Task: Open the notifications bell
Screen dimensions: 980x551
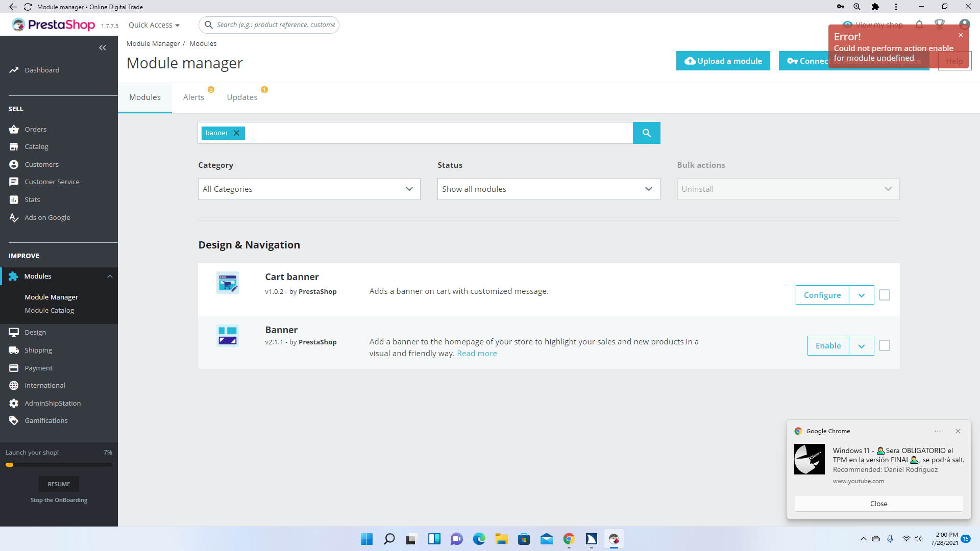Action: [919, 24]
